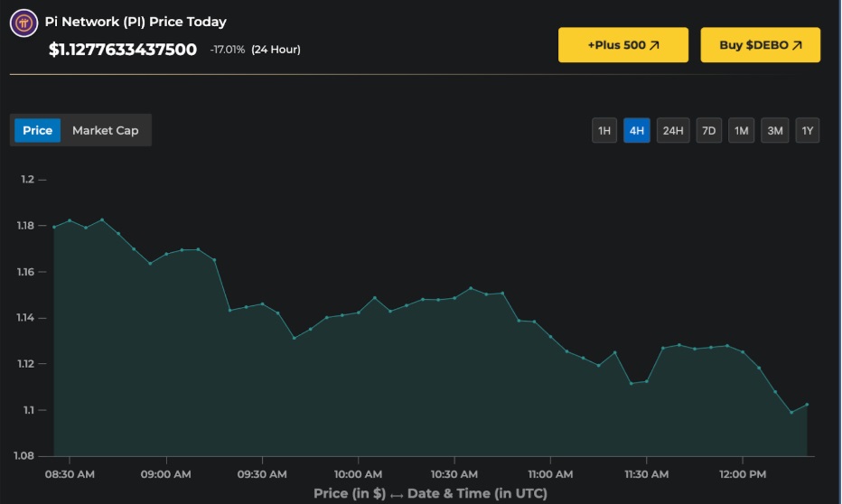Select the 7D time range

709,131
